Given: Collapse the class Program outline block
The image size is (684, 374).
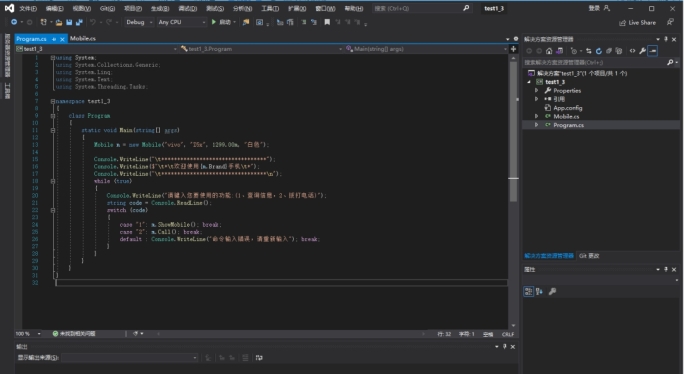Looking at the screenshot, I should (x=53, y=116).
